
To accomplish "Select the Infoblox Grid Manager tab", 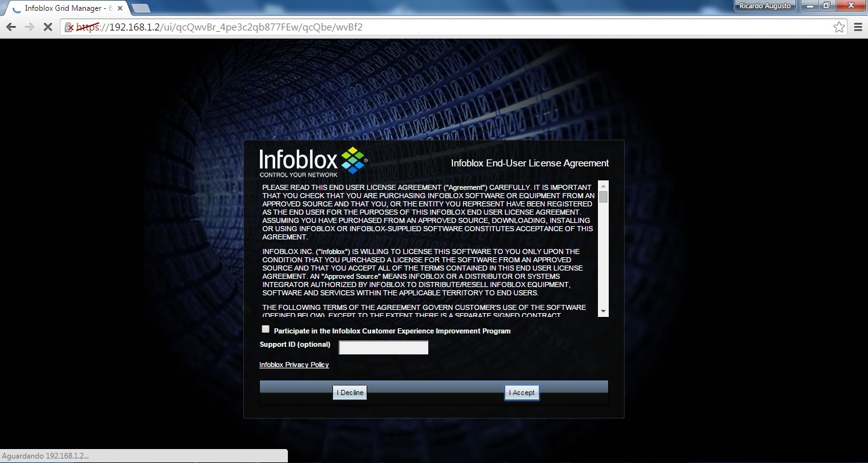I will pyautogui.click(x=64, y=8).
